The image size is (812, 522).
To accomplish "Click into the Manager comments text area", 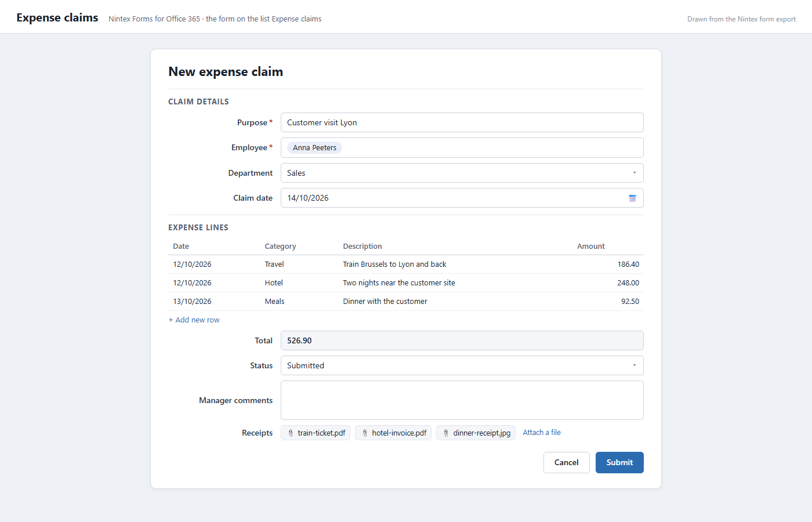I will tap(462, 400).
